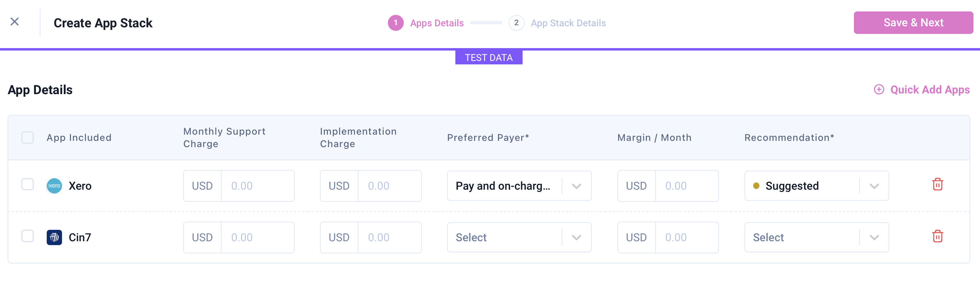Delete the Cin7 app row

pos(937,236)
